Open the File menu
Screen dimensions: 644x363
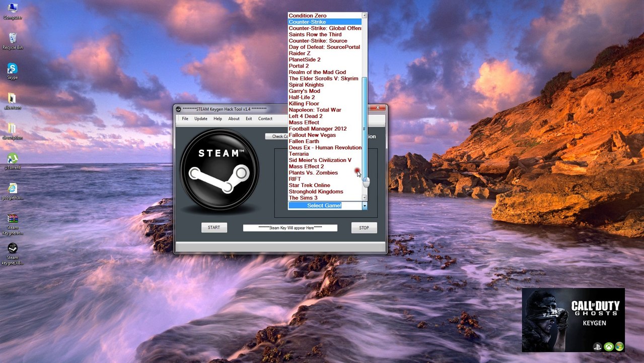[x=185, y=119]
